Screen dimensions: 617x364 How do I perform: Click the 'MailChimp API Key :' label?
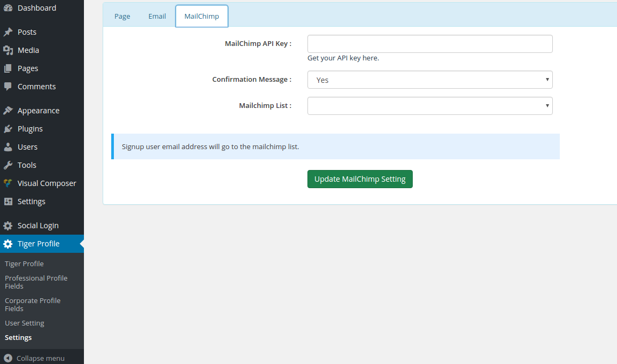click(x=258, y=44)
